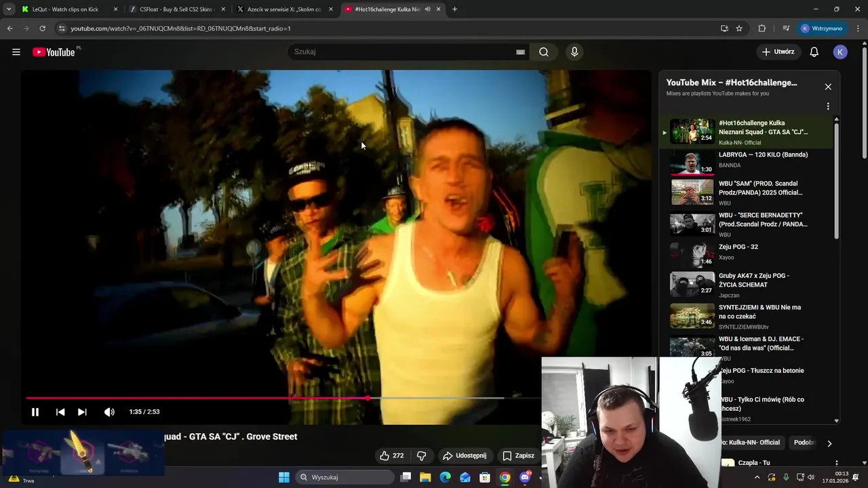868x488 pixels.
Task: Open Chrome media controls icon
Action: point(786,28)
